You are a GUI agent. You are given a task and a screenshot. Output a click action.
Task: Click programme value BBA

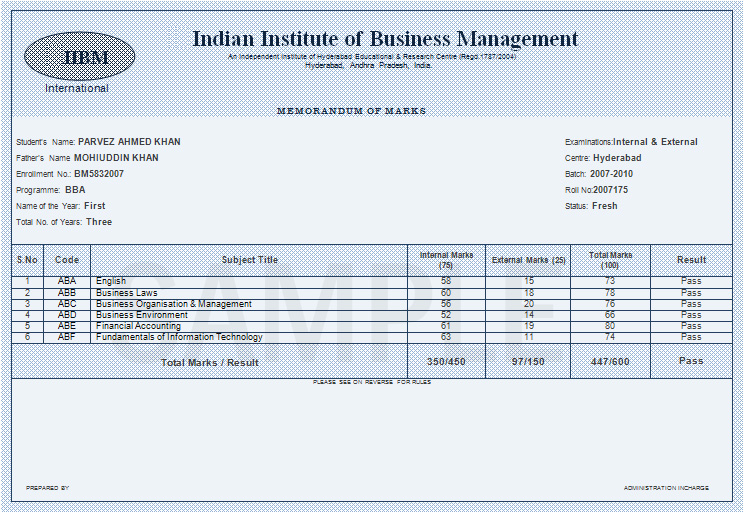click(75, 190)
